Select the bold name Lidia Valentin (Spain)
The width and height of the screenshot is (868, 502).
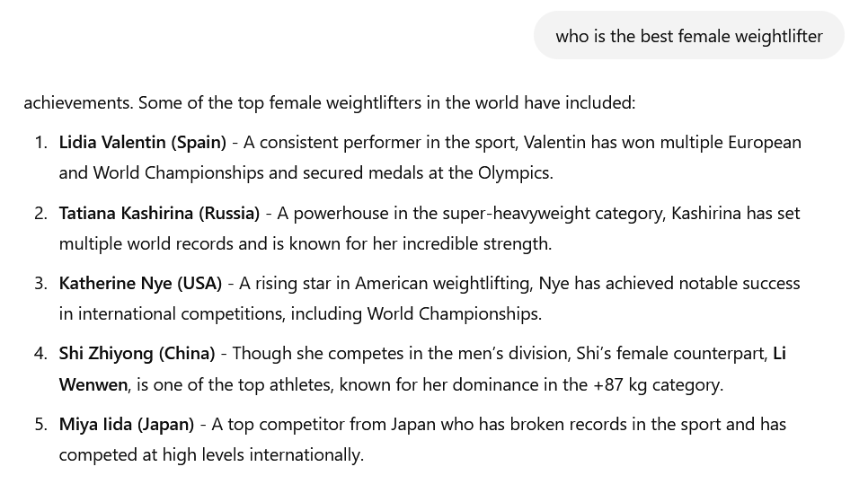coord(142,142)
